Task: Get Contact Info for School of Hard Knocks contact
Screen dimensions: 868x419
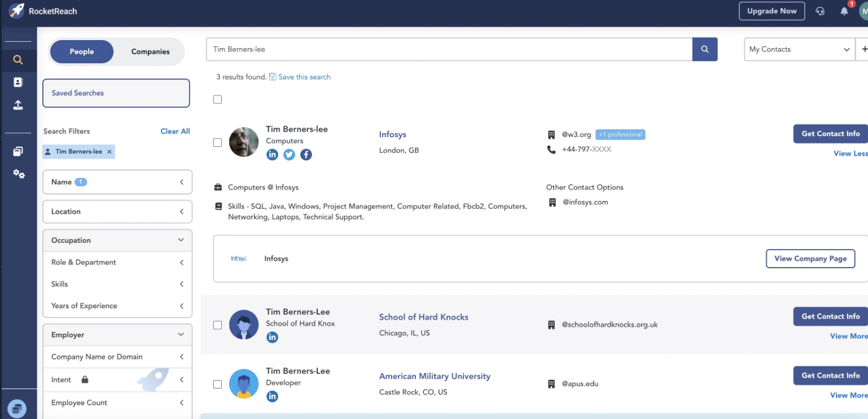Action: (830, 316)
